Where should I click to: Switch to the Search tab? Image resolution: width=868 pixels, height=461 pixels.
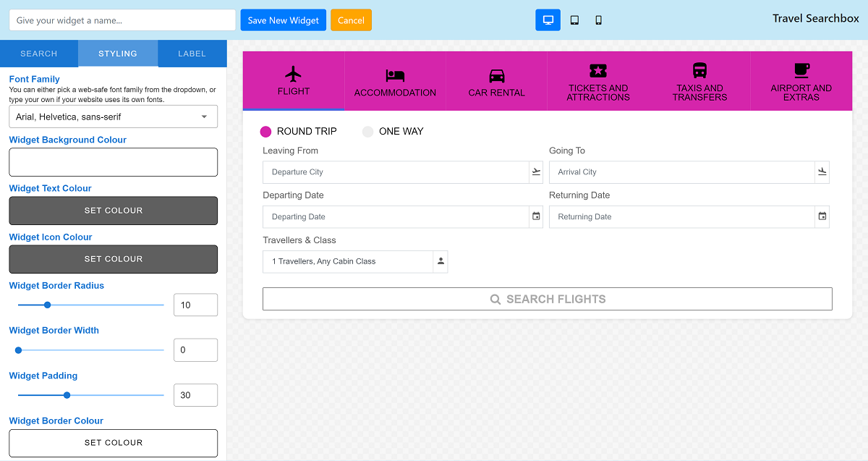click(39, 54)
